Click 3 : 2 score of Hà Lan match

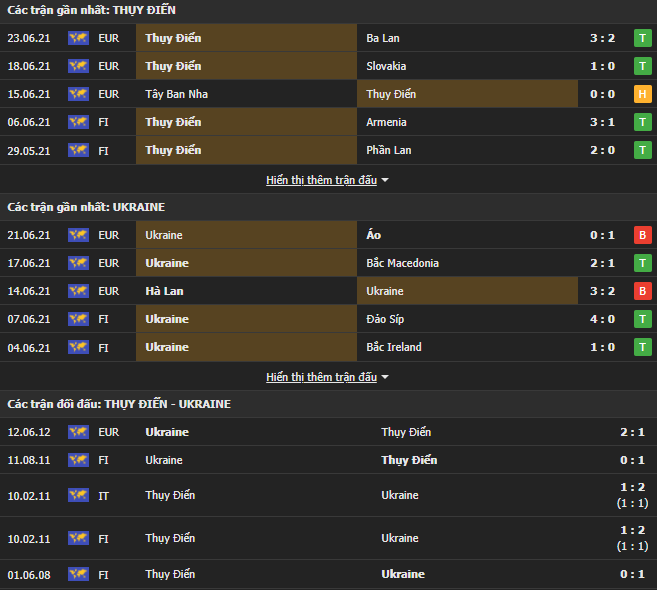pos(604,291)
